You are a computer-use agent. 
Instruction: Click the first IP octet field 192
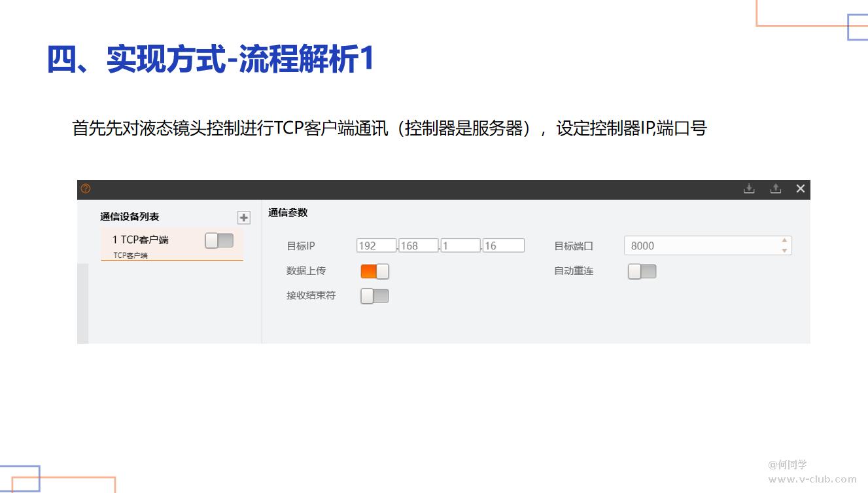coord(376,246)
